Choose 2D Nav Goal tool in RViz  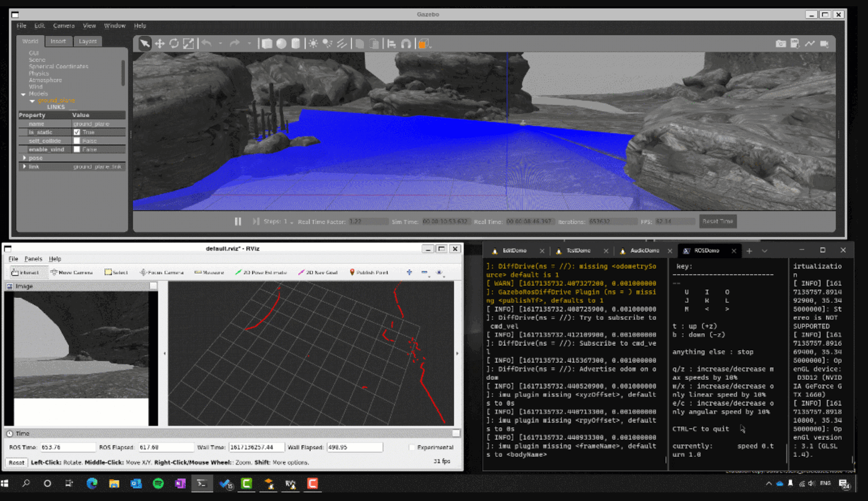pyautogui.click(x=318, y=272)
